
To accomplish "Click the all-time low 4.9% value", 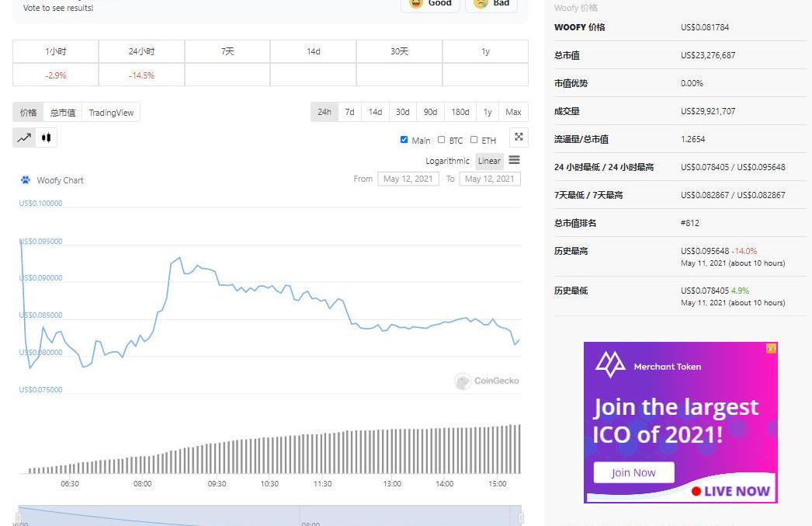I will click(x=740, y=291).
